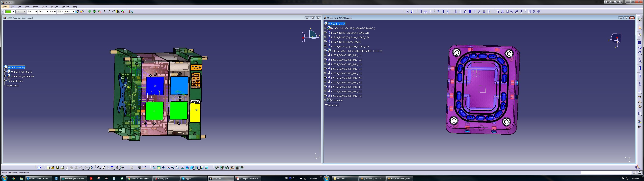Click the Fit All In icon
This screenshot has height=181, width=644.
[x=159, y=168]
